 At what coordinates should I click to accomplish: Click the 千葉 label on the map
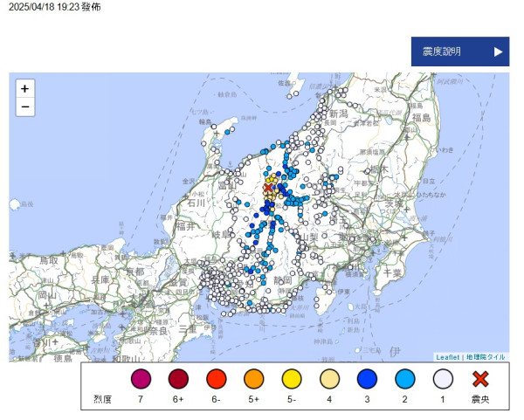coord(392,273)
